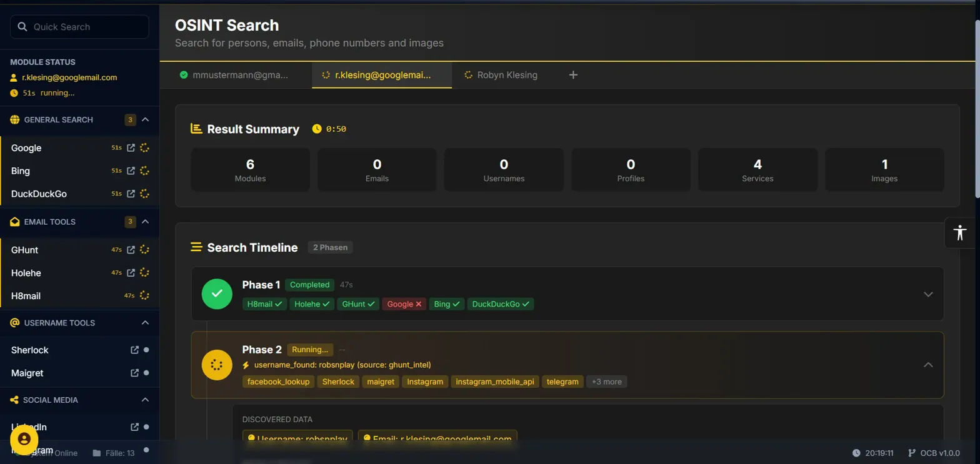
Task: Click the page's vertical scrollbar
Action: (977, 109)
